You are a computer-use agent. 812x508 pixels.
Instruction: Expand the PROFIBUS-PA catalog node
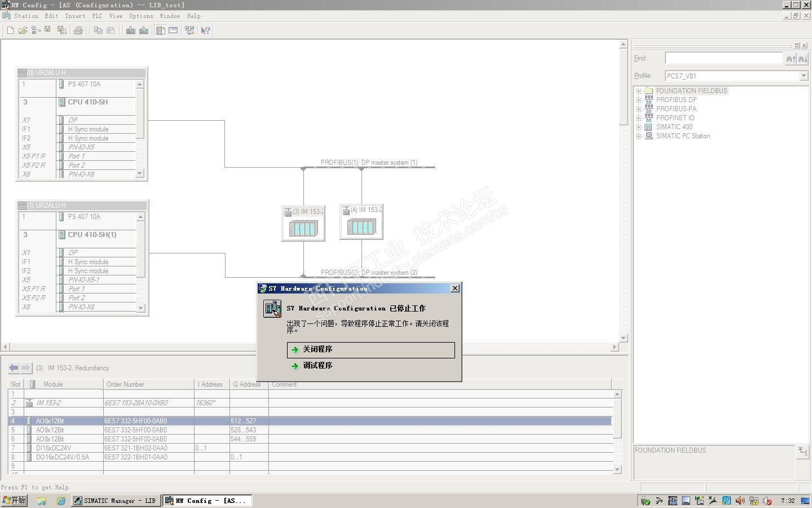point(638,109)
